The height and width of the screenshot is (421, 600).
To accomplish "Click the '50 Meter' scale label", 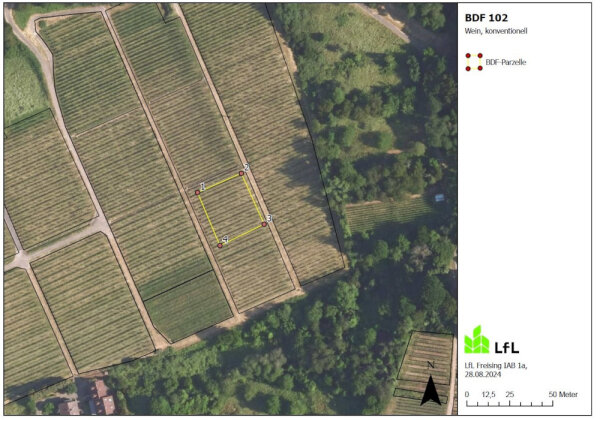I will click(563, 395).
